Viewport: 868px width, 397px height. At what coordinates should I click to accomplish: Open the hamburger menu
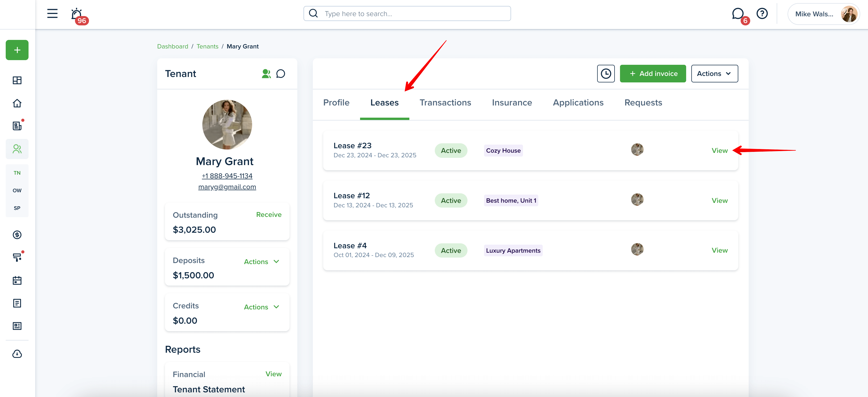[x=52, y=13]
